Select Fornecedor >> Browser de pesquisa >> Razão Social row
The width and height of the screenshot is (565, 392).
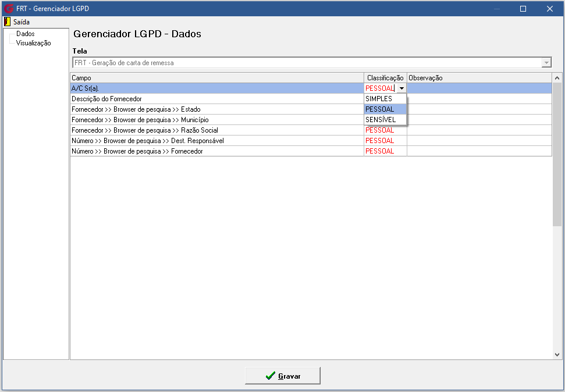point(217,130)
